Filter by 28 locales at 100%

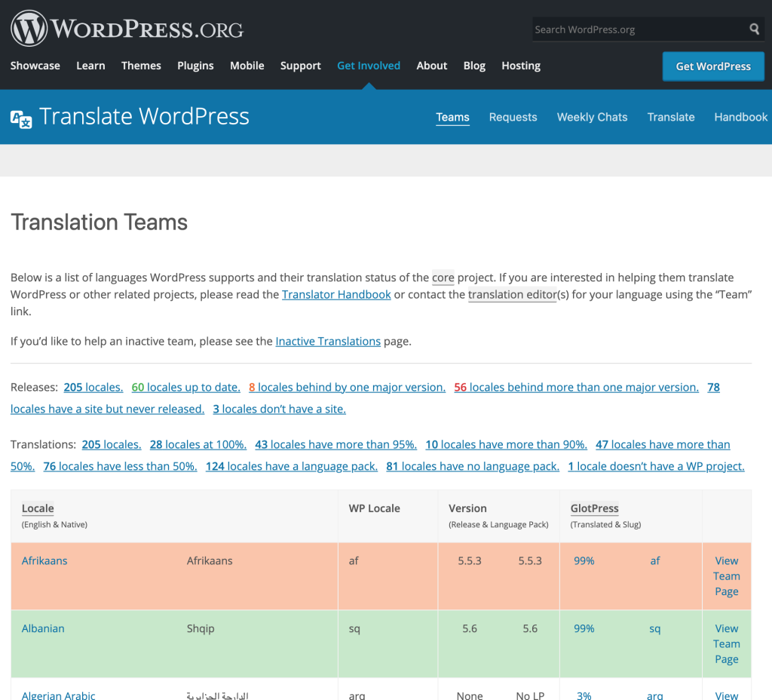198,444
